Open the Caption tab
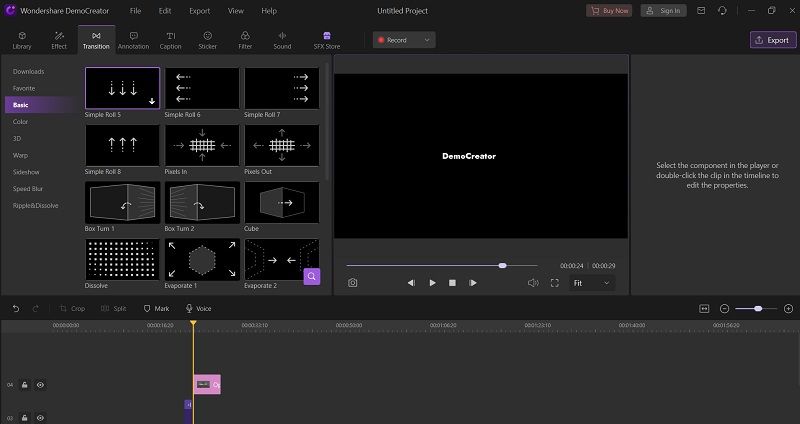The height and width of the screenshot is (424, 800). click(x=170, y=40)
